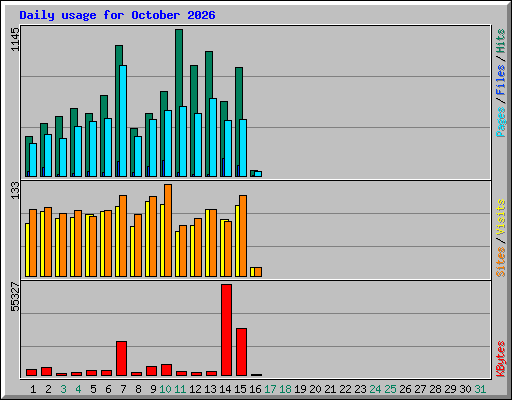
Task: Click the tallest red KBytes bar for day 14
Action: (x=226, y=330)
